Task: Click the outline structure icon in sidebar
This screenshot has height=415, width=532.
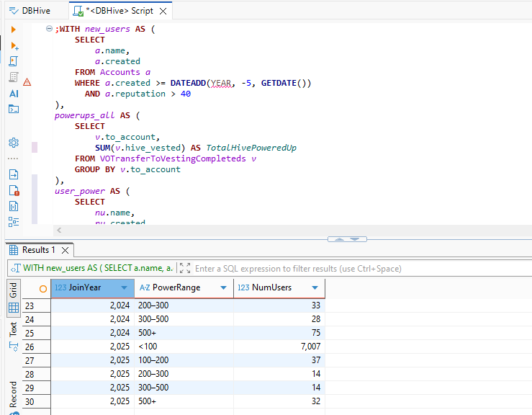Action: [x=14, y=222]
